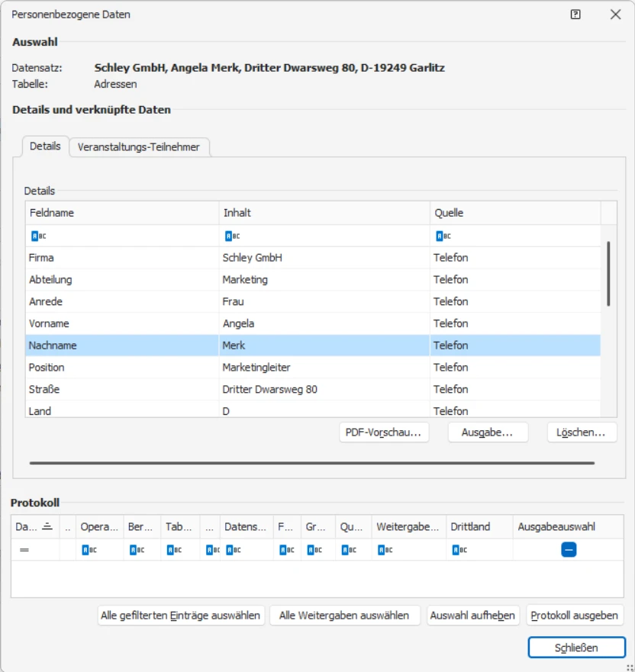
Task: Select the Anrede row
Action: pyautogui.click(x=313, y=301)
